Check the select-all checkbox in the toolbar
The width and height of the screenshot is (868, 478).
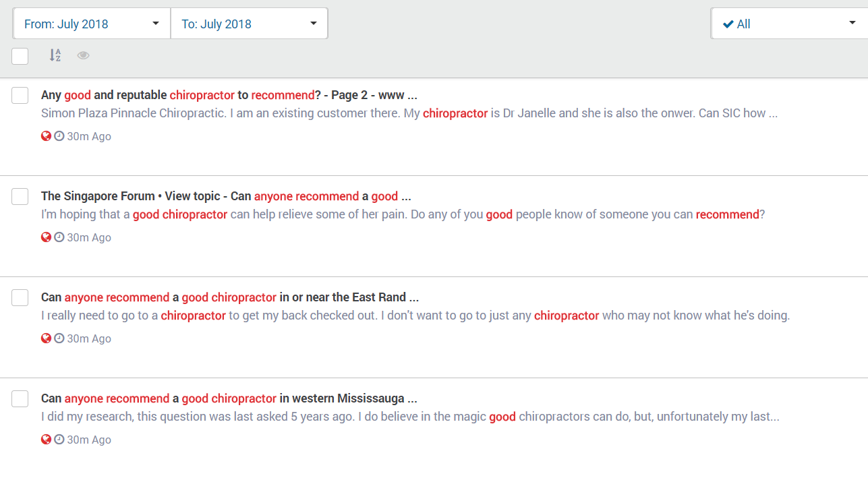20,56
